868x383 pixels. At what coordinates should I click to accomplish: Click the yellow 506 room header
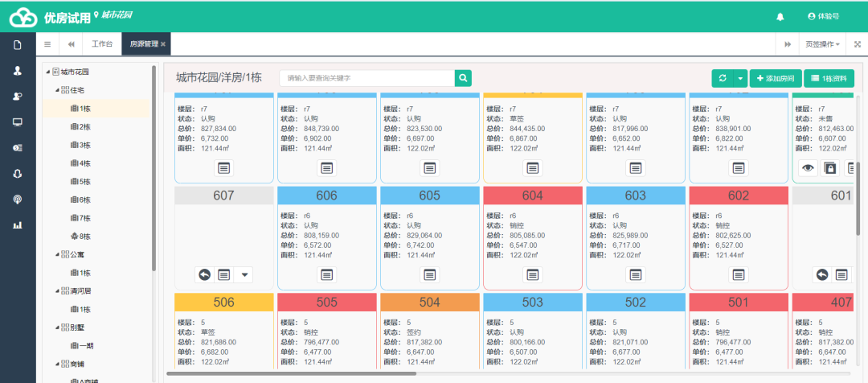pos(223,302)
